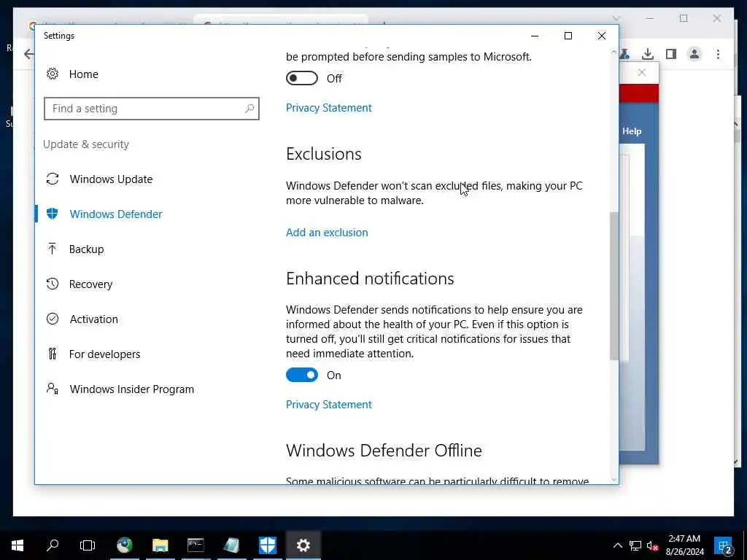Open browser three-dot menu
Image resolution: width=747 pixels, height=560 pixels.
pyautogui.click(x=718, y=54)
